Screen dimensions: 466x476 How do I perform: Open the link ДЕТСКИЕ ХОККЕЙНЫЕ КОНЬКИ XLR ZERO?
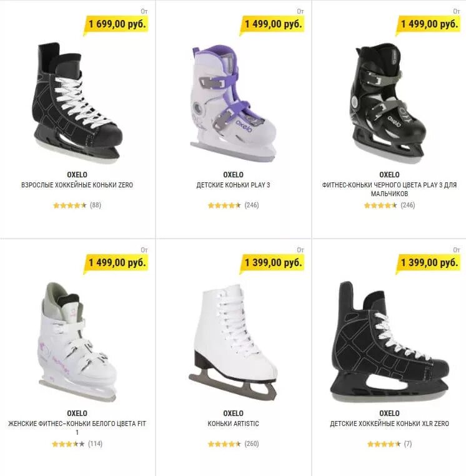pos(389,424)
